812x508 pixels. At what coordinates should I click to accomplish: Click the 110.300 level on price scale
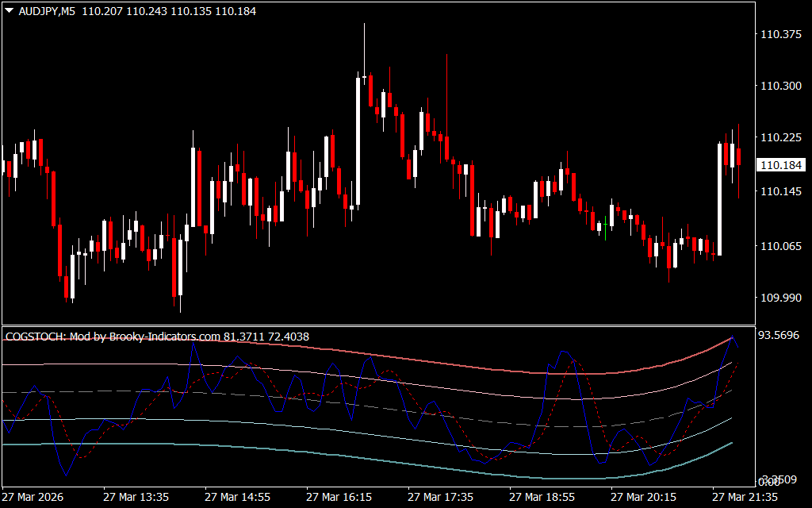[x=780, y=86]
